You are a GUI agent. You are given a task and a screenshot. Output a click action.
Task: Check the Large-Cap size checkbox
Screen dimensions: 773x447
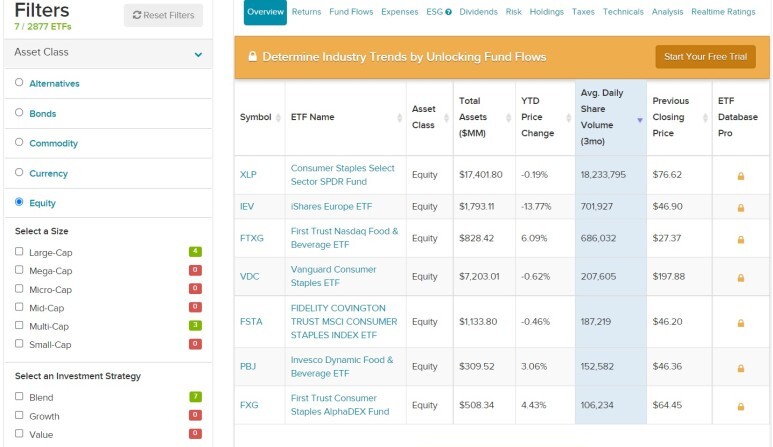19,251
